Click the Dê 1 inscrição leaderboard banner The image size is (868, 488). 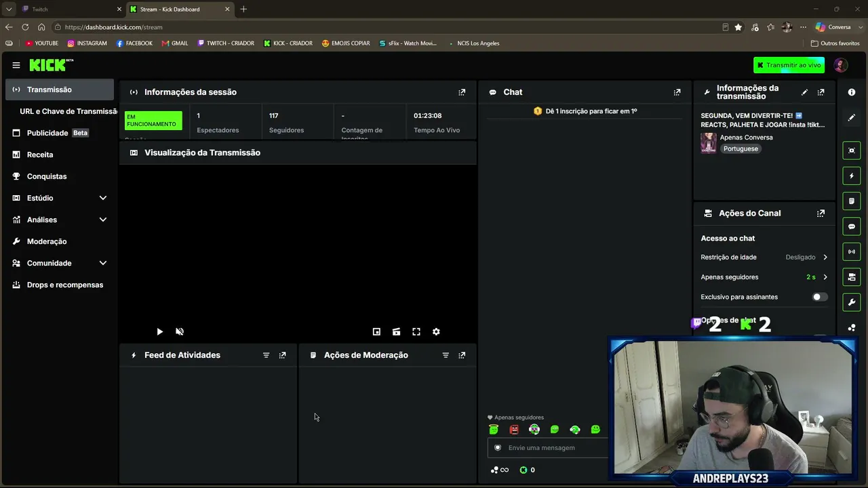point(585,111)
